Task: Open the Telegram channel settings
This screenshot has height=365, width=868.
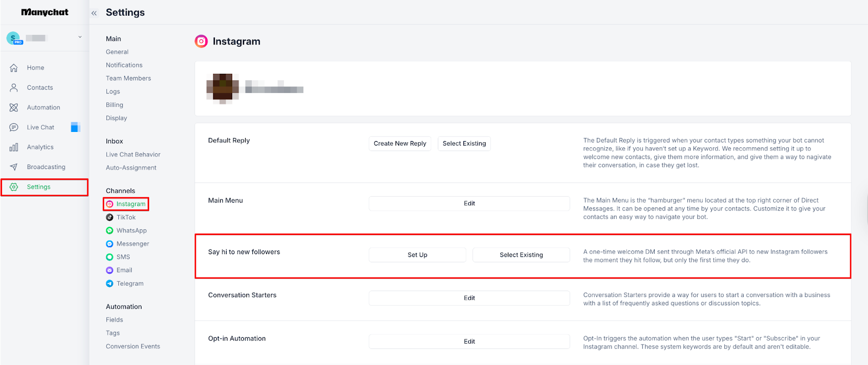Action: click(130, 284)
